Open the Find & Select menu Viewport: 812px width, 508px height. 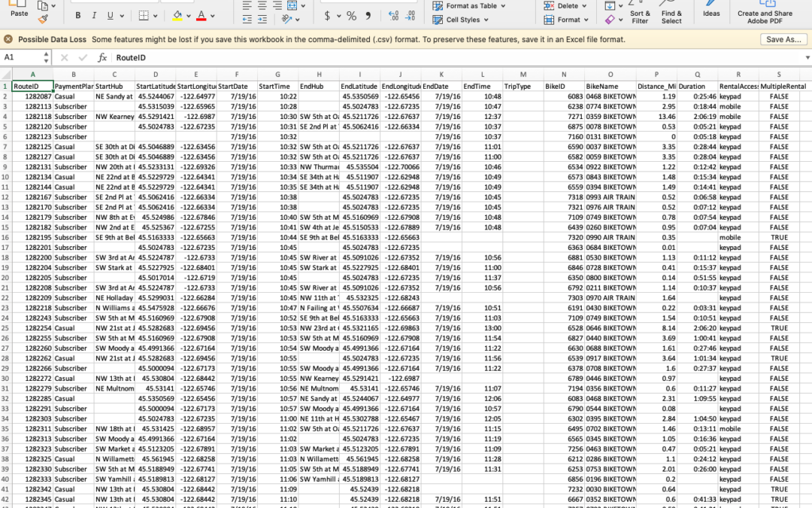tap(671, 17)
